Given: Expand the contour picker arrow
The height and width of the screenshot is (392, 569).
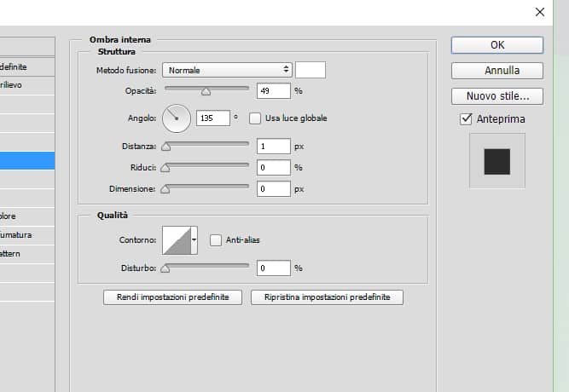Looking at the screenshot, I should click(x=195, y=241).
